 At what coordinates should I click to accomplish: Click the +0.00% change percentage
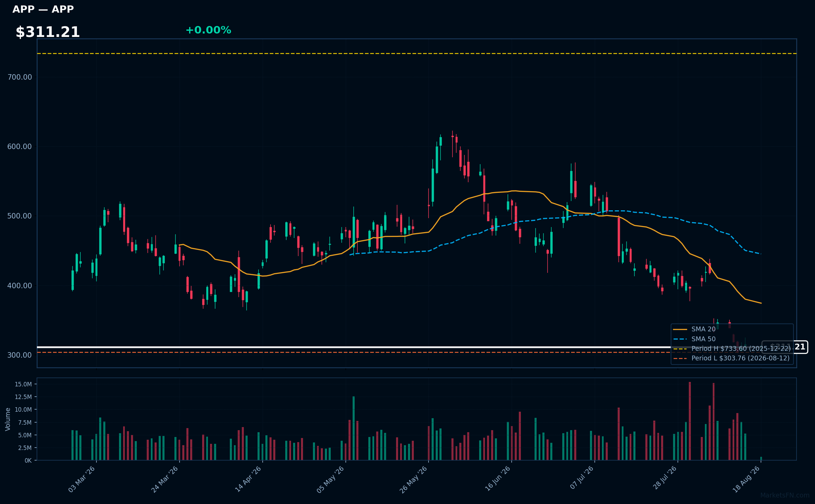click(x=208, y=30)
